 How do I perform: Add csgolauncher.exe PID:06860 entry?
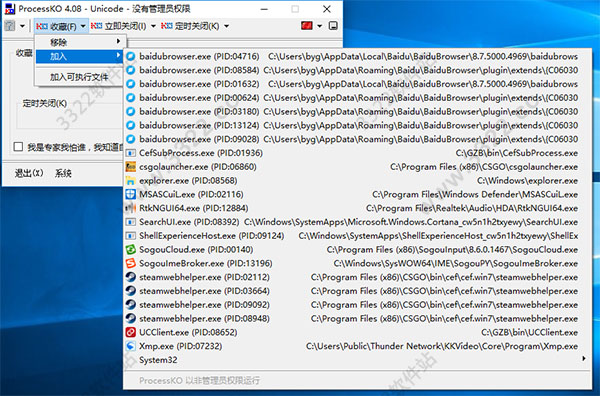(x=357, y=167)
